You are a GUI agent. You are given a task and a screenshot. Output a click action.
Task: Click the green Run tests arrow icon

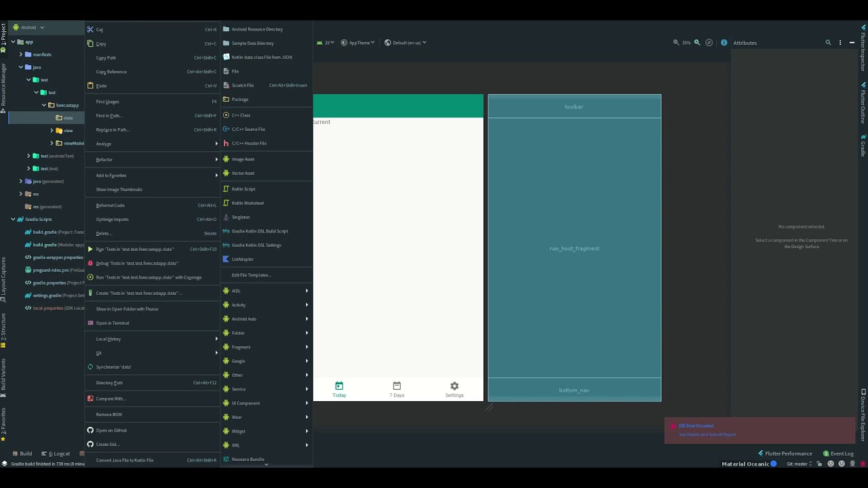pos(90,249)
